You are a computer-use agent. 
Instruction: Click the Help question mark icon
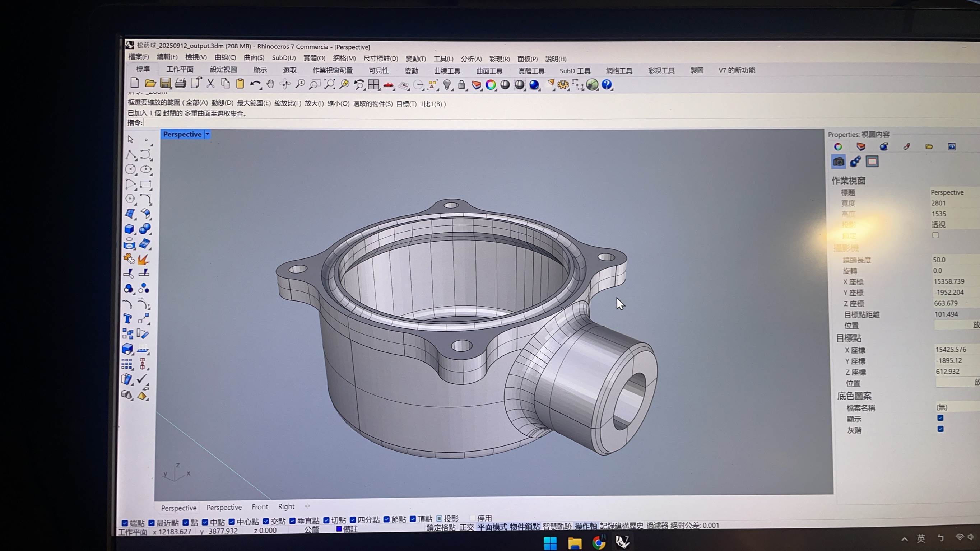tap(607, 84)
